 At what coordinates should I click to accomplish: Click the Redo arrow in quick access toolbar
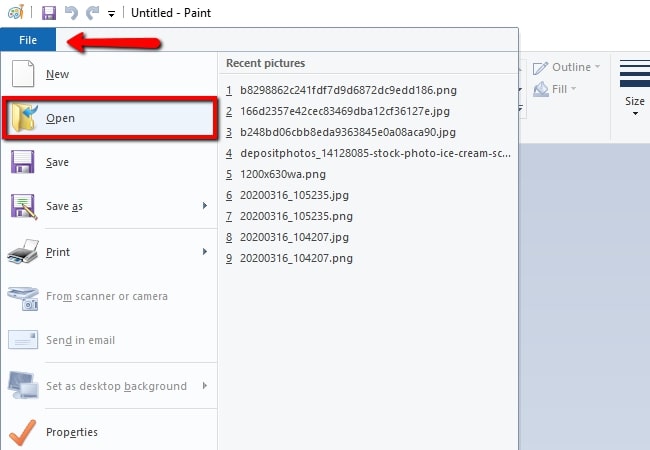click(x=92, y=12)
